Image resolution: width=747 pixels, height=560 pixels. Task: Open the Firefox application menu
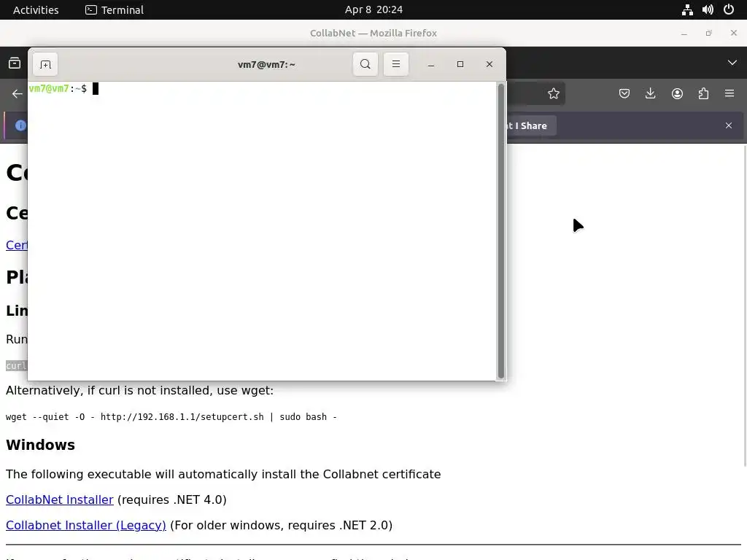[x=729, y=94]
